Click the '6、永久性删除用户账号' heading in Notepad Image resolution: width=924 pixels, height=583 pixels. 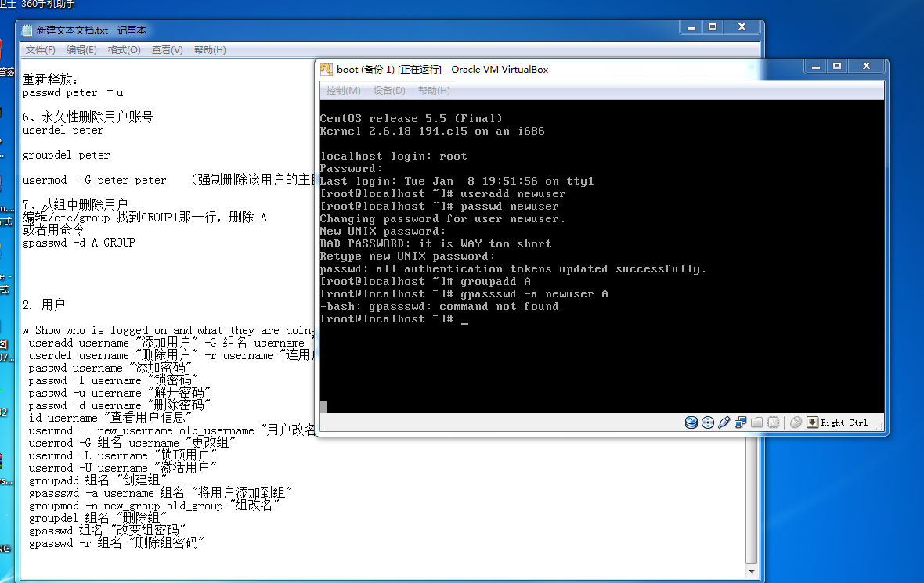point(88,117)
